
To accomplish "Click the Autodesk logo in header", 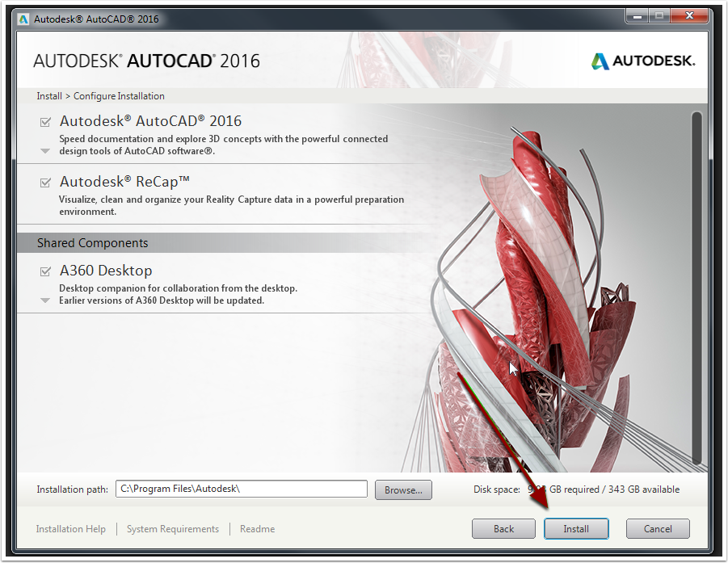I will (643, 61).
